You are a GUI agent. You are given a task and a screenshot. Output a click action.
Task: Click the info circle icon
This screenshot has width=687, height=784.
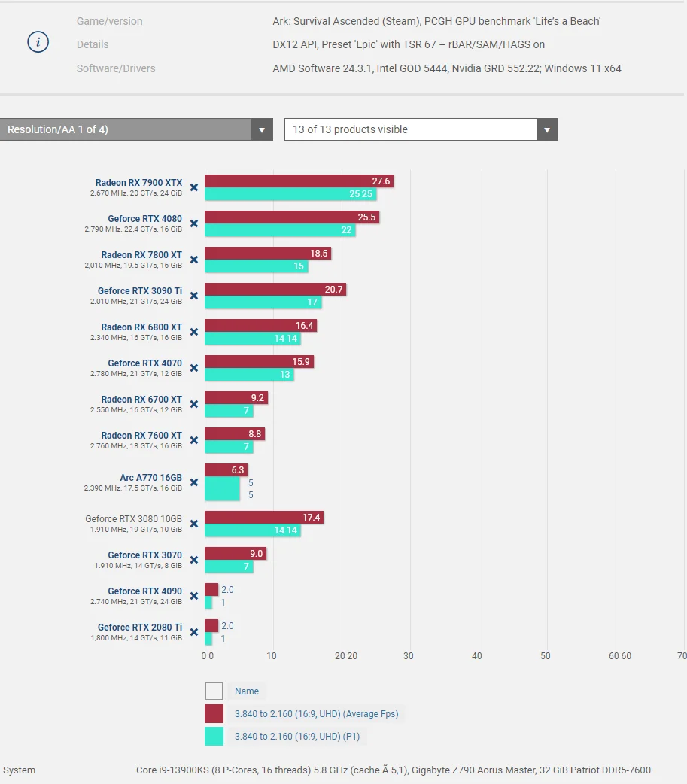click(38, 42)
